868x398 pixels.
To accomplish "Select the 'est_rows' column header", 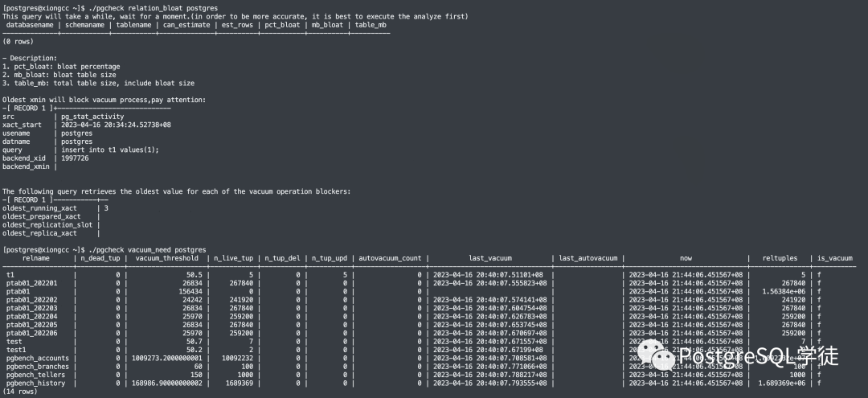I will pos(237,25).
